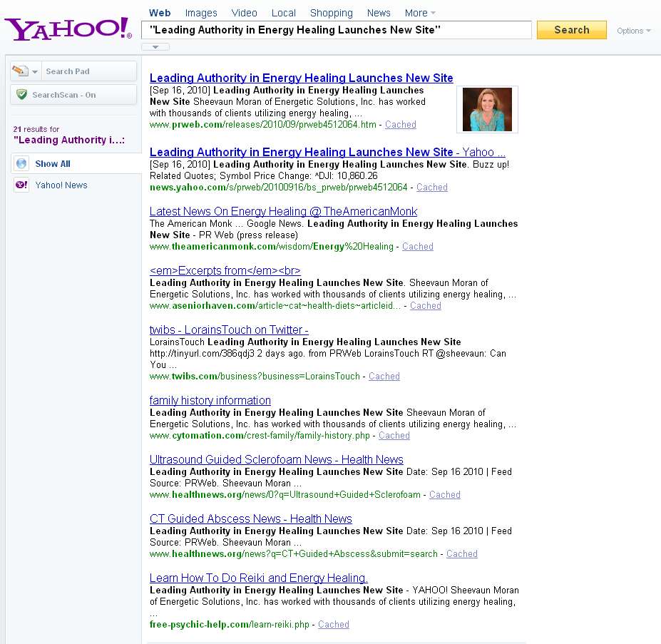Click the news.yahoo.com green URL text

pyautogui.click(x=279, y=188)
